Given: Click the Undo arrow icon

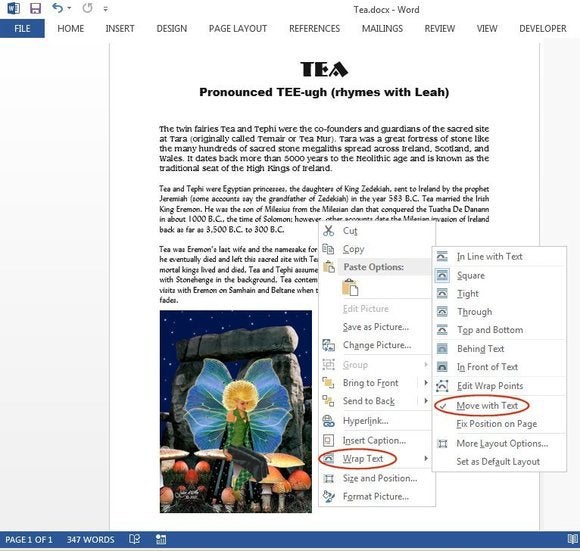Looking at the screenshot, I should pos(58,8).
